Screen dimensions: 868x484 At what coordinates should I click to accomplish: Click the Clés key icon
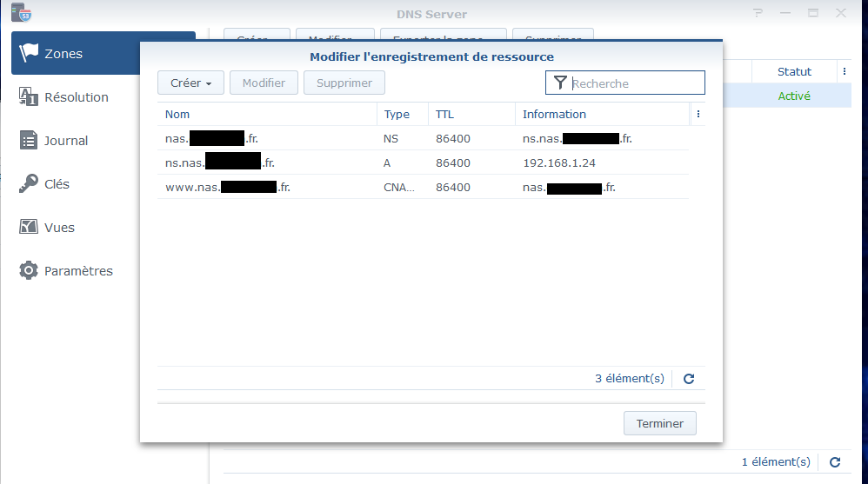click(29, 183)
